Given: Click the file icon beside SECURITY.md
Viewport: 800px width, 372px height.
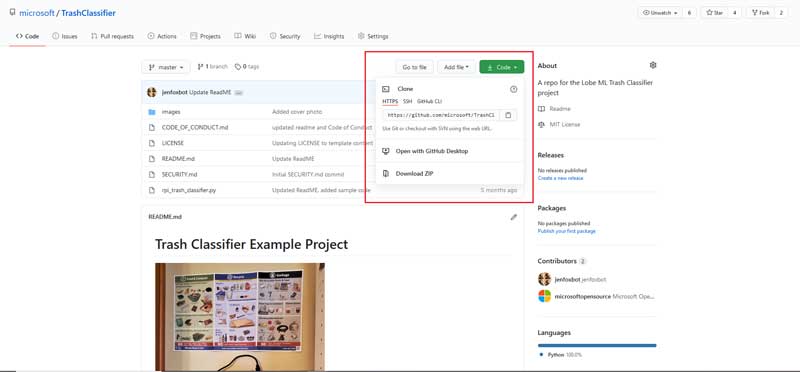Looking at the screenshot, I should 152,175.
